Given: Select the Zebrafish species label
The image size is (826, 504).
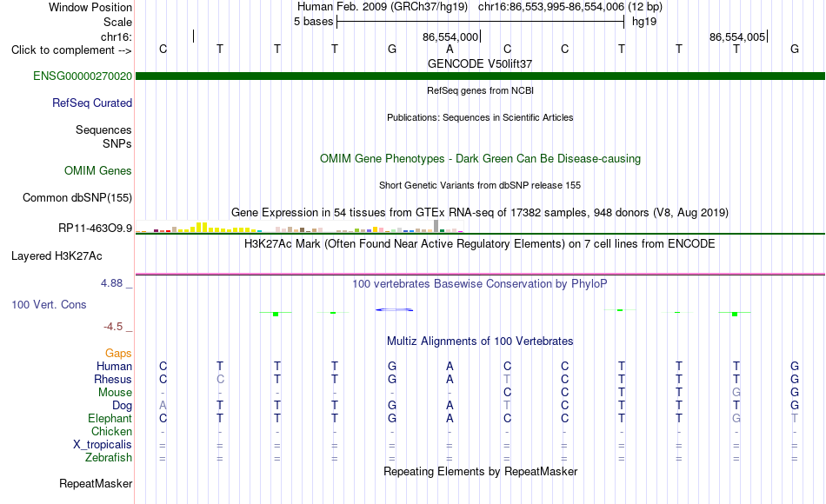Looking at the screenshot, I should [x=109, y=457].
